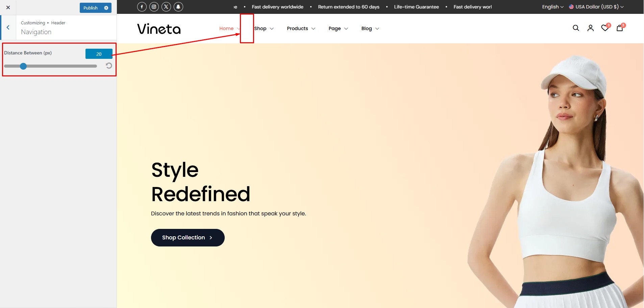Reset the Distance Between value
644x308 pixels.
(x=109, y=66)
